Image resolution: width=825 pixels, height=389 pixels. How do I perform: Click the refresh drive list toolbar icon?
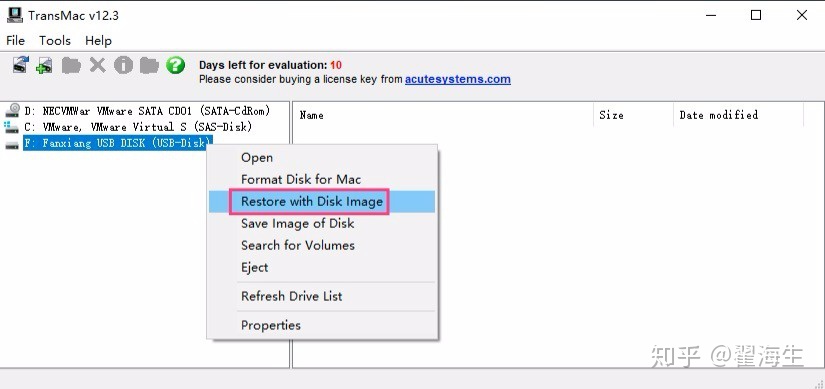pyautogui.click(x=21, y=65)
